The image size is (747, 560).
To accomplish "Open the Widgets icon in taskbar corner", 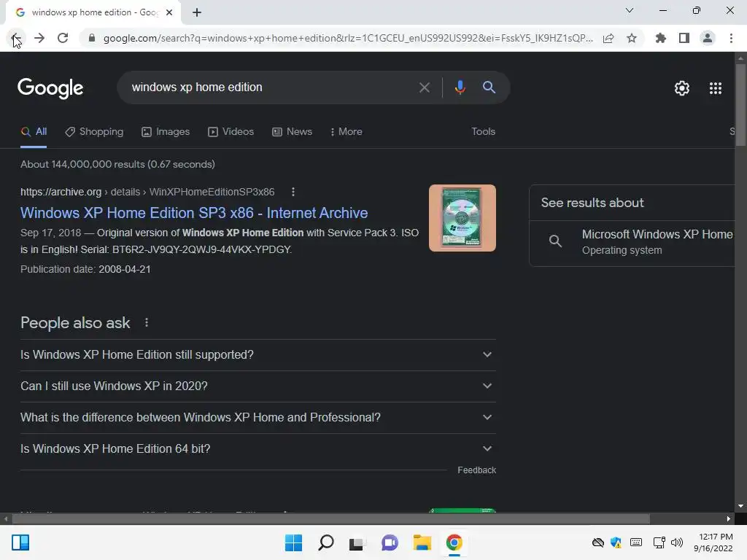I will click(x=20, y=542).
